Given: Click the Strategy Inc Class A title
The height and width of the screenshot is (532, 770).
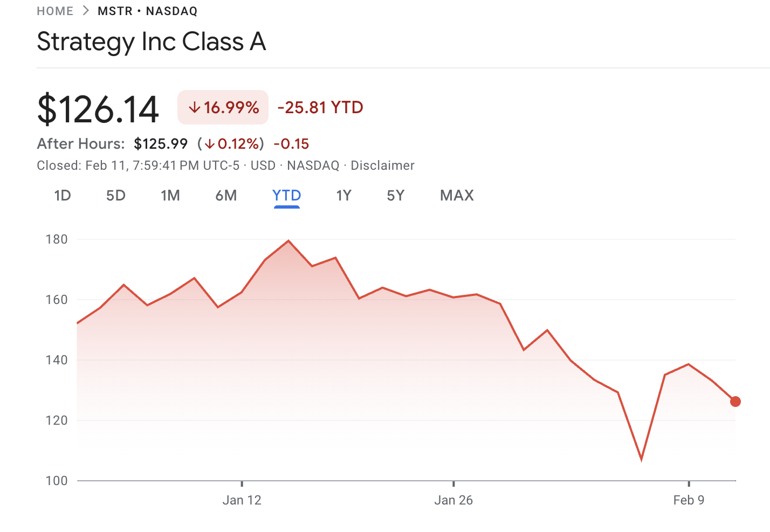Looking at the screenshot, I should 152,42.
